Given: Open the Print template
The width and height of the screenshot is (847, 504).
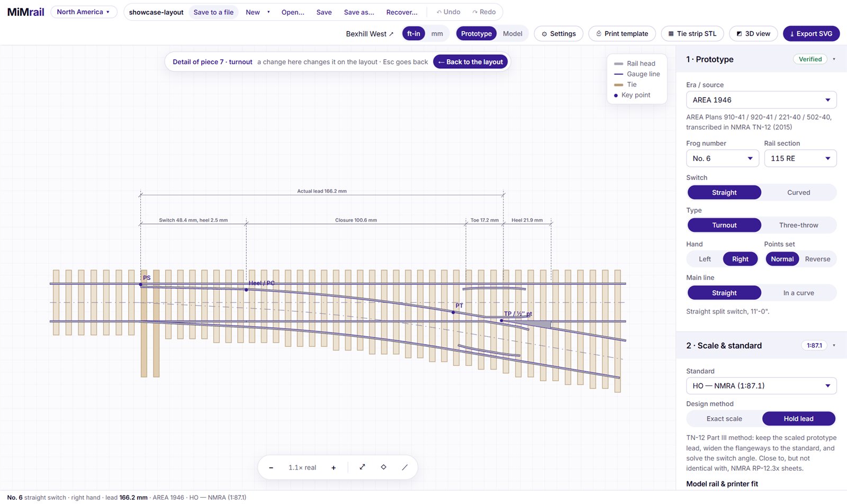Looking at the screenshot, I should tap(622, 33).
